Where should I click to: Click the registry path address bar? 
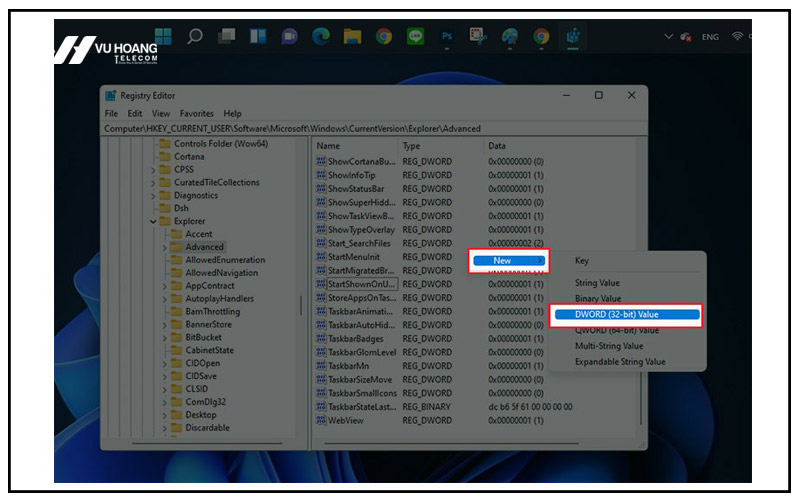point(373,129)
